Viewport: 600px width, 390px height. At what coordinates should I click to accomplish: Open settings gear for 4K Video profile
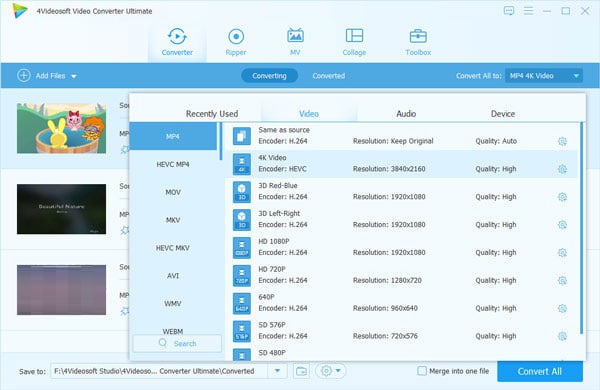click(x=562, y=169)
